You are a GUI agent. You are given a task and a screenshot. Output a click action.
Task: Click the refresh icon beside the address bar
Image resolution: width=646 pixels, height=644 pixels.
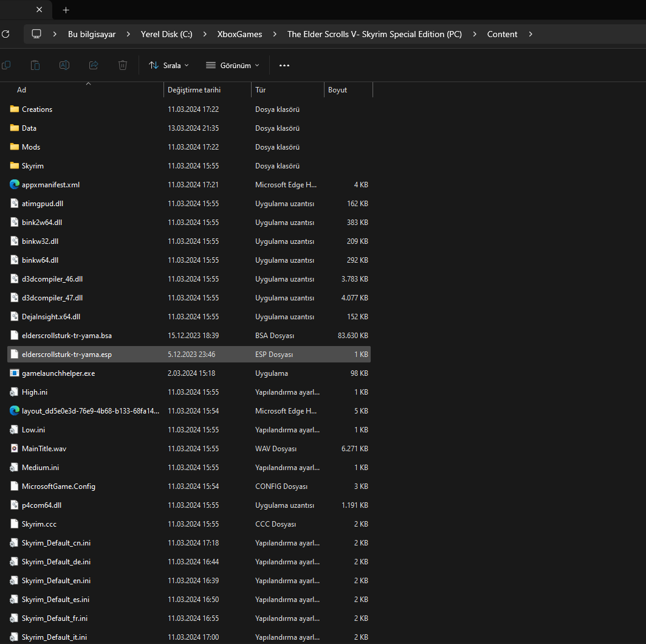5,34
